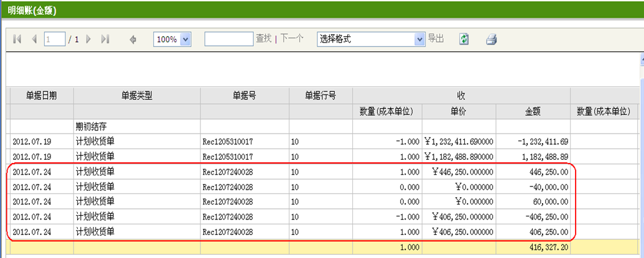Go to first page of report
This screenshot has height=258, width=644.
coord(17,39)
